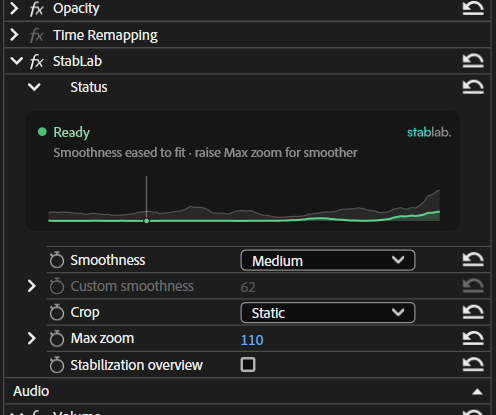
Task: Click the Ready status text
Action: pyautogui.click(x=72, y=132)
